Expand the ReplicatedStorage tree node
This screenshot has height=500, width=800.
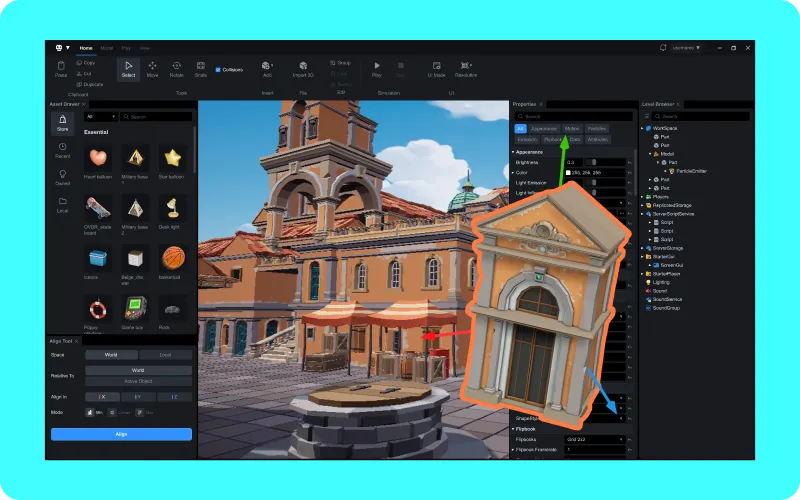pos(642,205)
